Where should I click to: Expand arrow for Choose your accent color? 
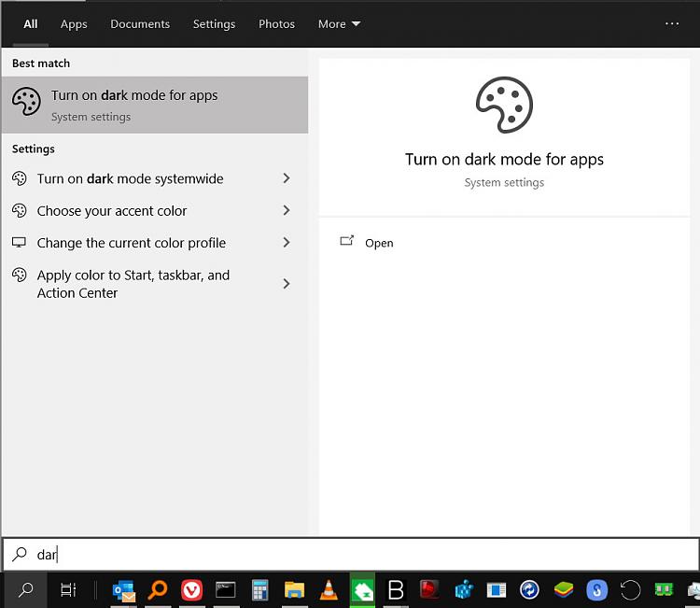(x=287, y=210)
